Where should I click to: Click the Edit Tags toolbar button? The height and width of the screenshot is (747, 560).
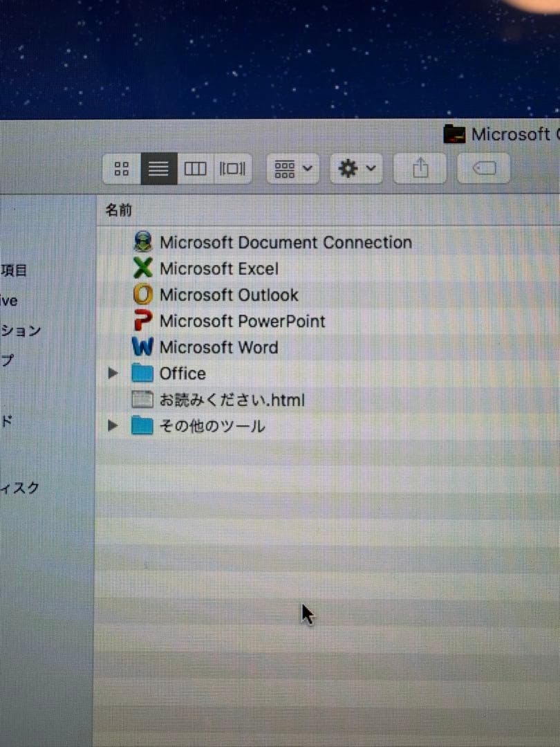pos(484,168)
